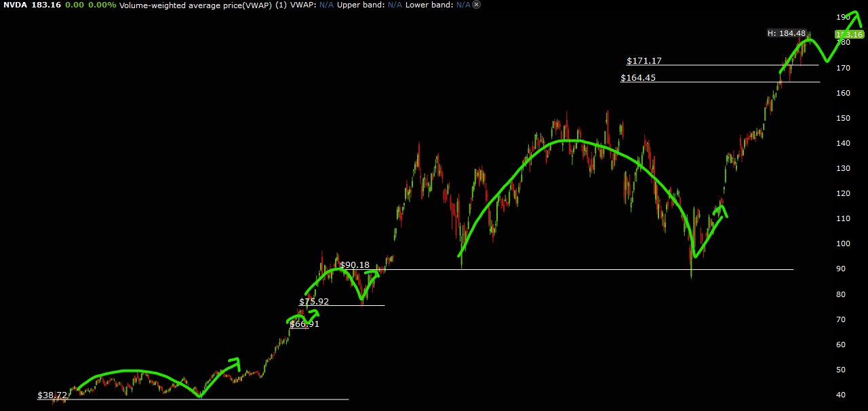Select the $164.45 price level label

pyautogui.click(x=638, y=78)
